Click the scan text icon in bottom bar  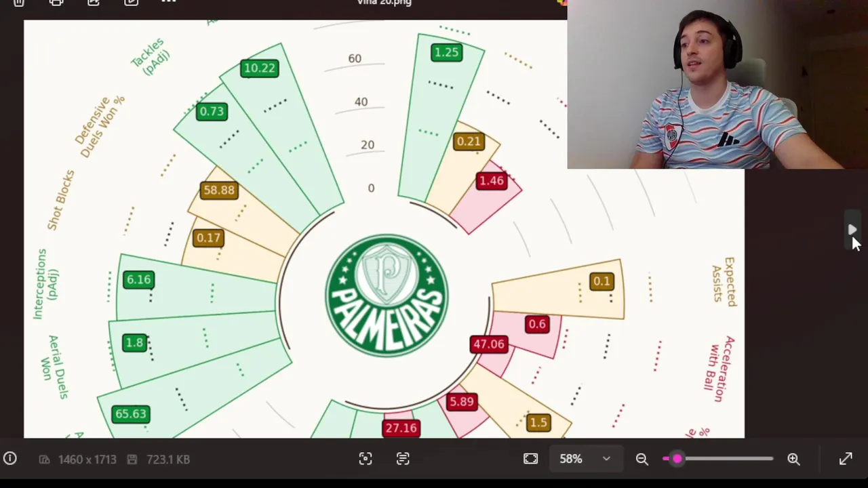403,459
